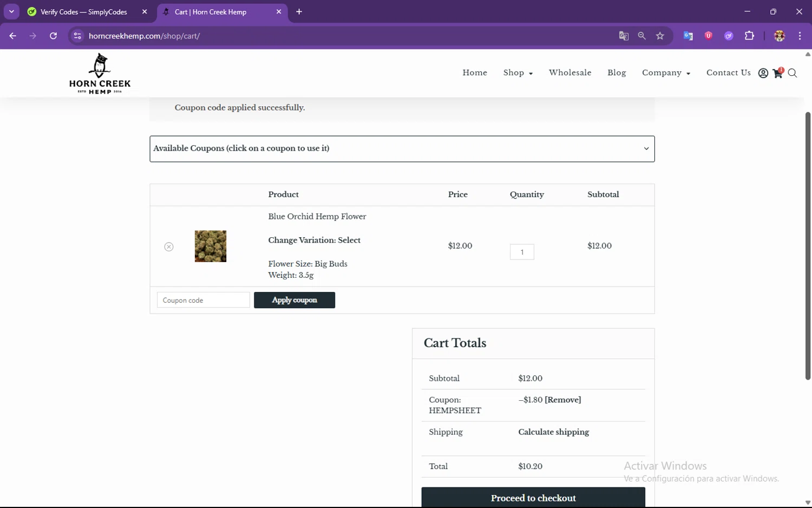Open the Blog page
The width and height of the screenshot is (812, 508).
click(x=617, y=73)
